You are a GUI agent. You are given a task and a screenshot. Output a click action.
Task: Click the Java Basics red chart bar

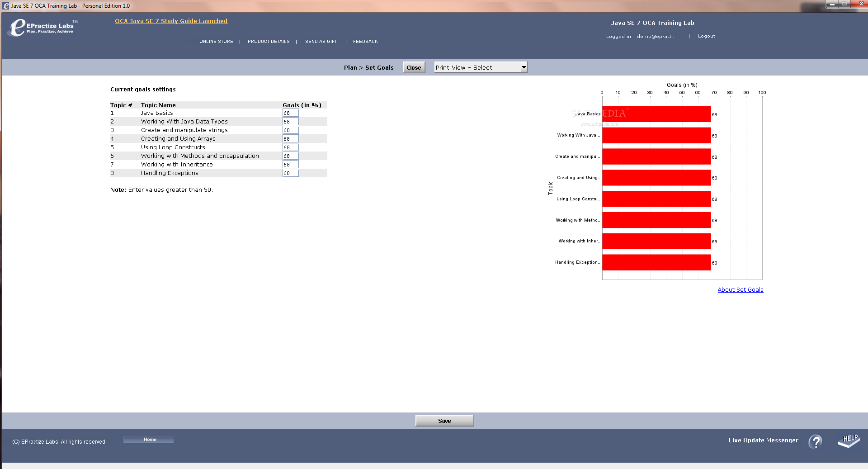click(656, 114)
